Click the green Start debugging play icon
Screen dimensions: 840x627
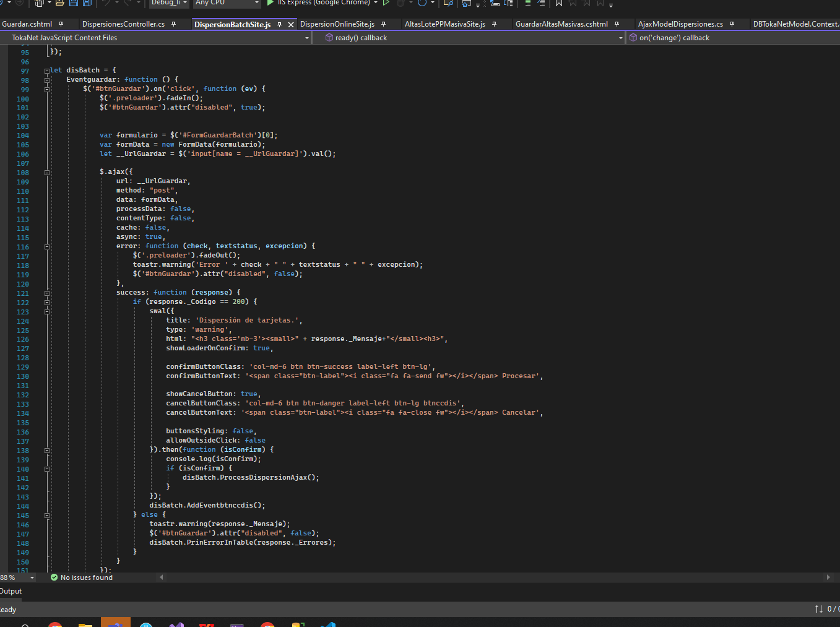pyautogui.click(x=271, y=2)
